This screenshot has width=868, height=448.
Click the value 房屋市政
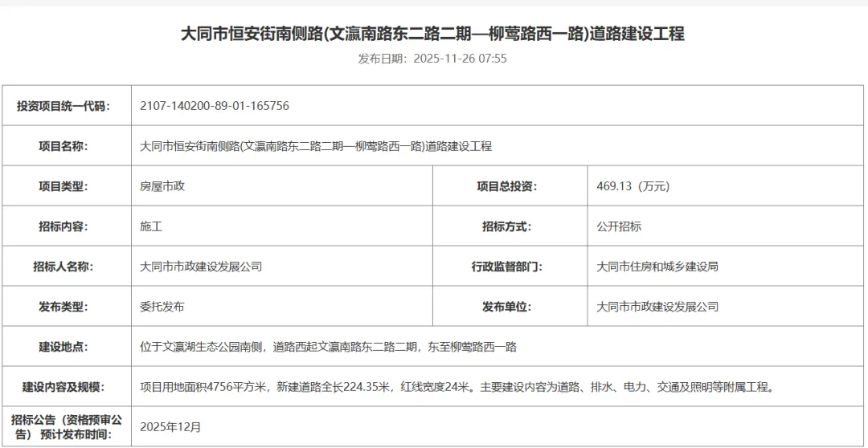pos(162,186)
